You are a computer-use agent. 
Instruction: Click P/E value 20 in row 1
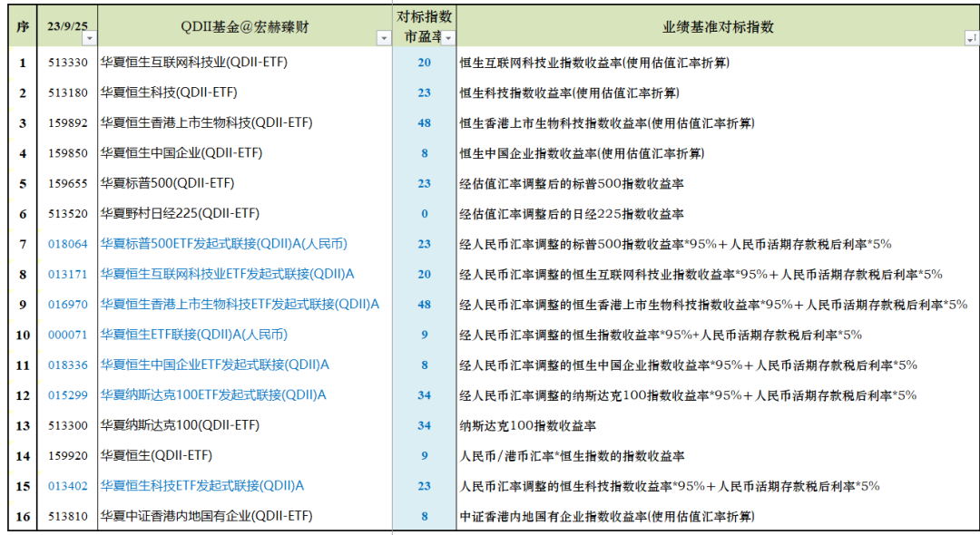(x=425, y=63)
